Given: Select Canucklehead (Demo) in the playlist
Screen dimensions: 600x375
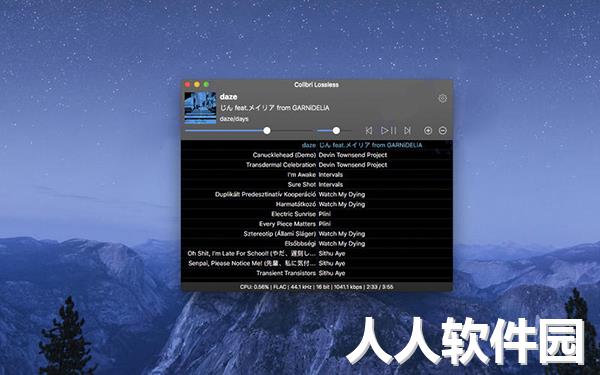Looking at the screenshot, I should pos(316,155).
